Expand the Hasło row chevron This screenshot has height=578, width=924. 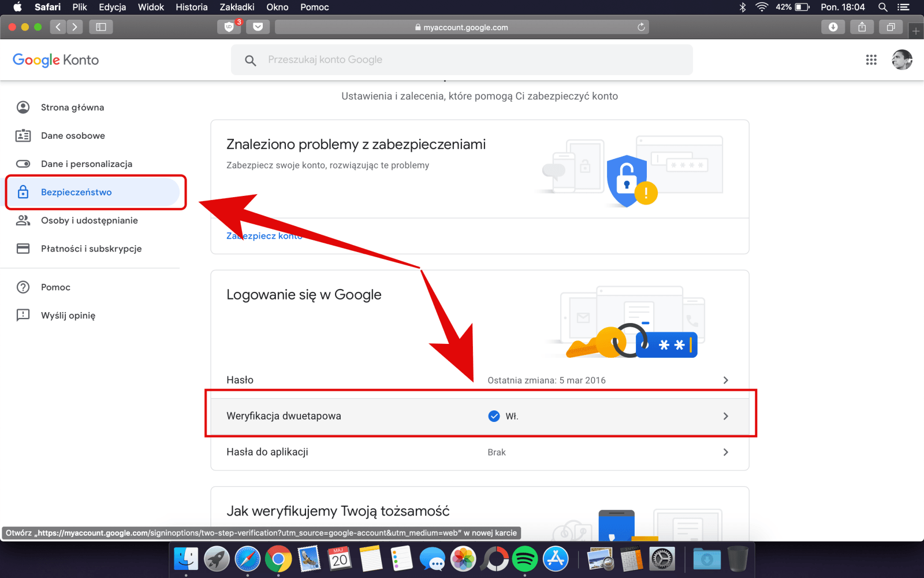click(726, 380)
